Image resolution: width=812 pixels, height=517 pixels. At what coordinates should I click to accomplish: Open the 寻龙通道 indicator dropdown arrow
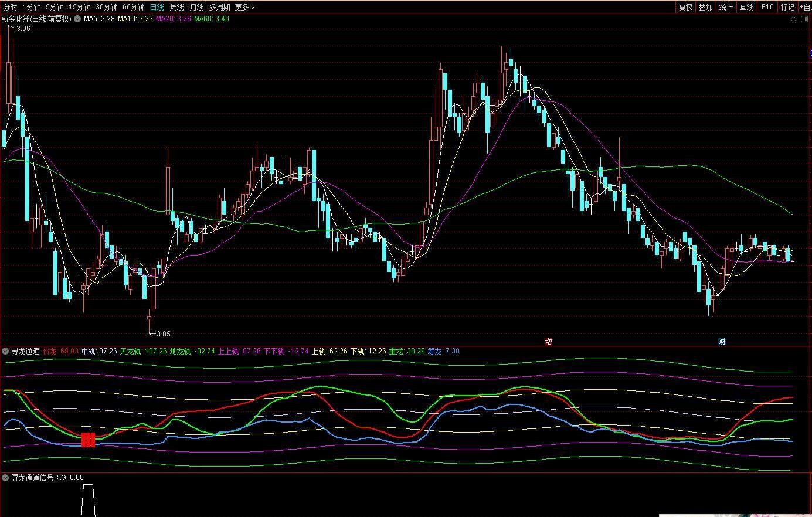[5, 351]
